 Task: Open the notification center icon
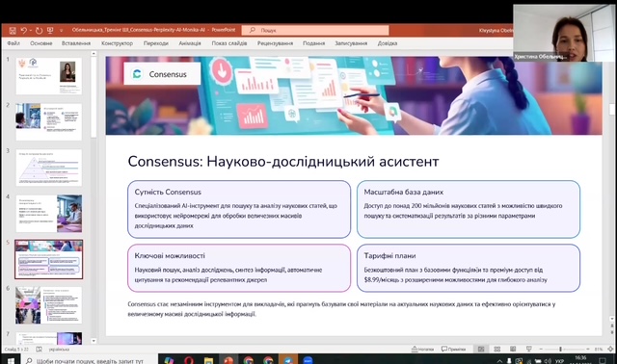pos(602,360)
